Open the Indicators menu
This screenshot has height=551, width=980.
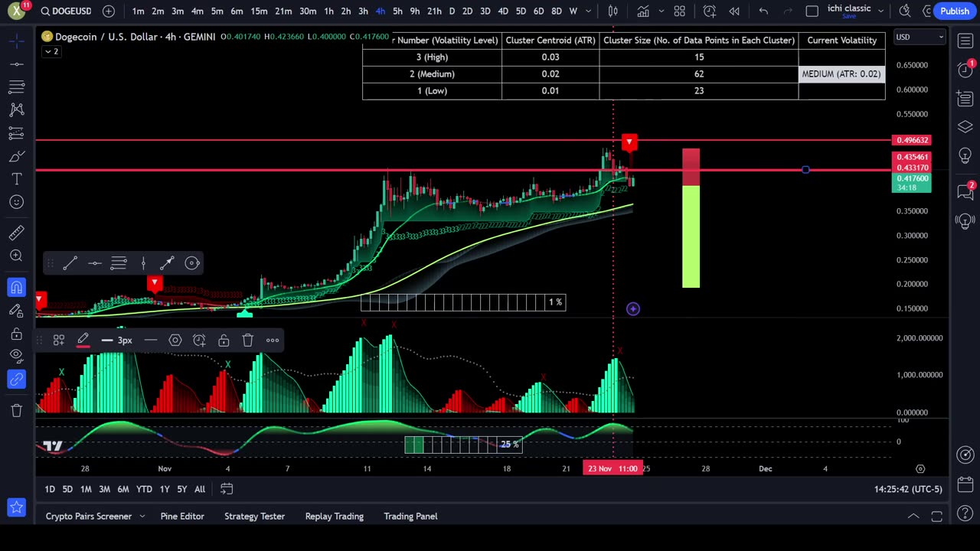pyautogui.click(x=643, y=11)
